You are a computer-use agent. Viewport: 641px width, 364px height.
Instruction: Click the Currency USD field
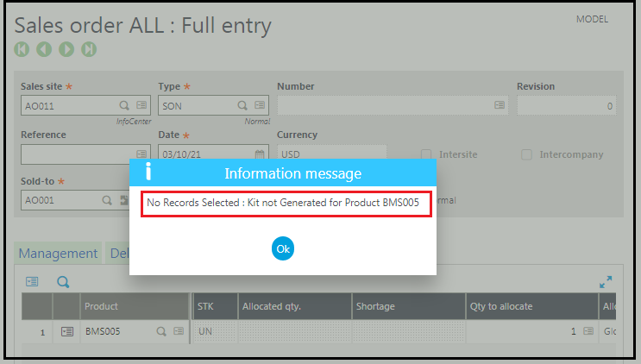click(x=331, y=154)
